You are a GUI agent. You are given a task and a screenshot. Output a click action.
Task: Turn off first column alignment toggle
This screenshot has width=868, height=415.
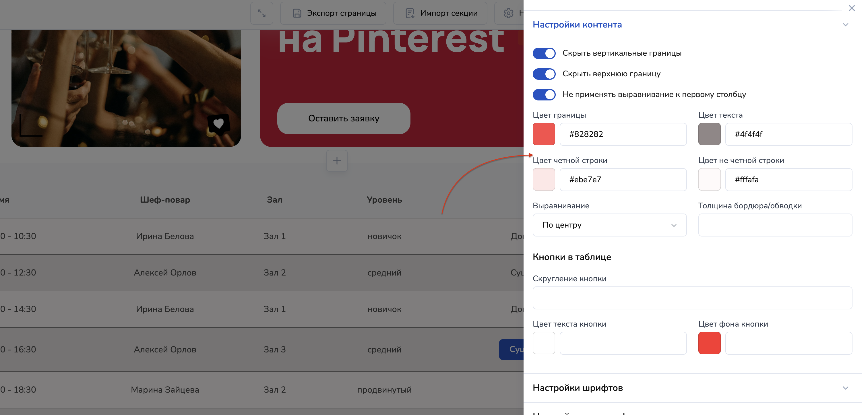coord(544,95)
